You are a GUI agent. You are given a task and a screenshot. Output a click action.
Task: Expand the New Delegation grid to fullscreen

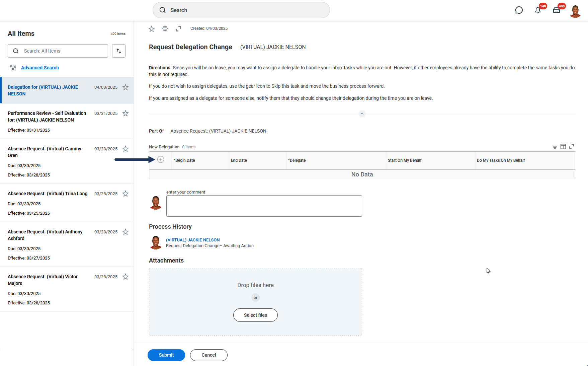pos(572,147)
